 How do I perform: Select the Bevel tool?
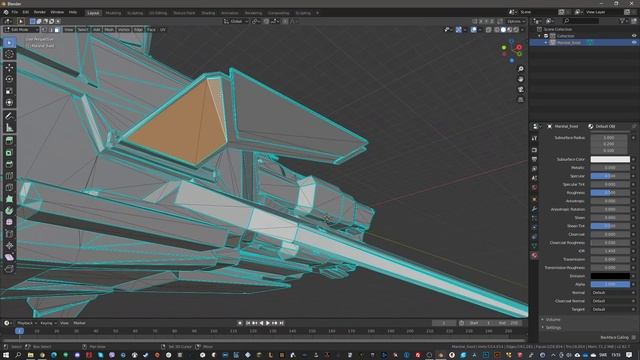point(9,164)
